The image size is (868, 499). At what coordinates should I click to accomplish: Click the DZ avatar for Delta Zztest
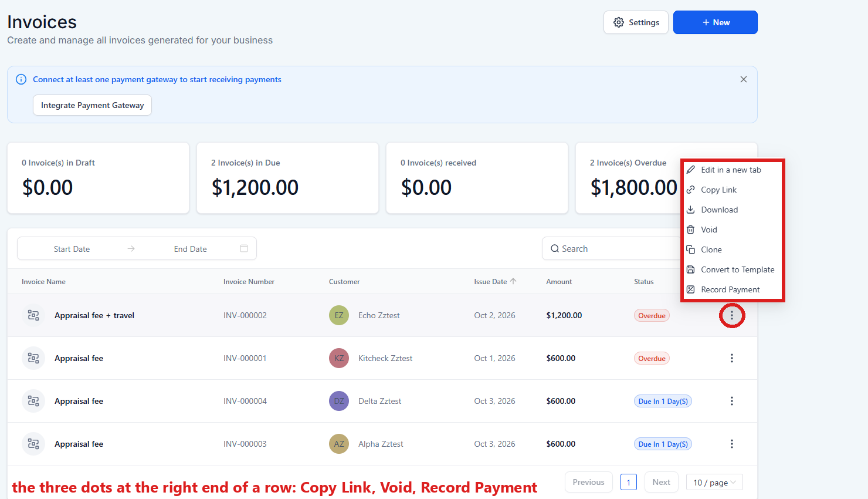[x=339, y=401]
